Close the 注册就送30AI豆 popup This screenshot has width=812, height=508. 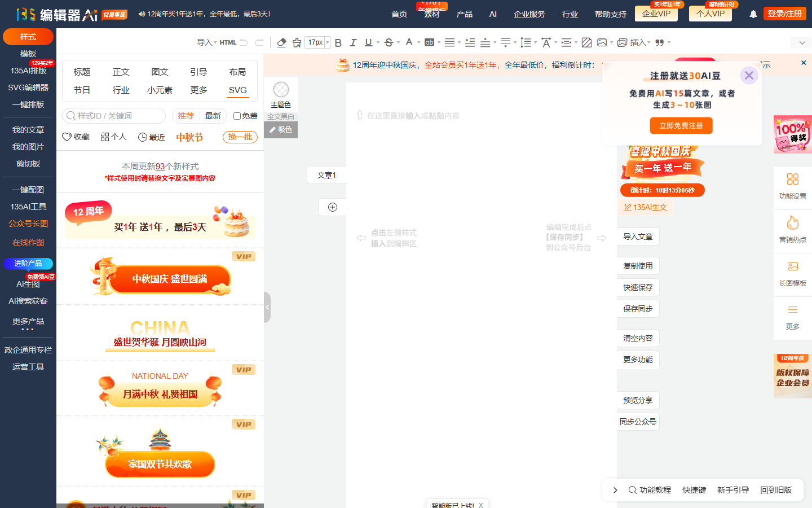click(749, 75)
